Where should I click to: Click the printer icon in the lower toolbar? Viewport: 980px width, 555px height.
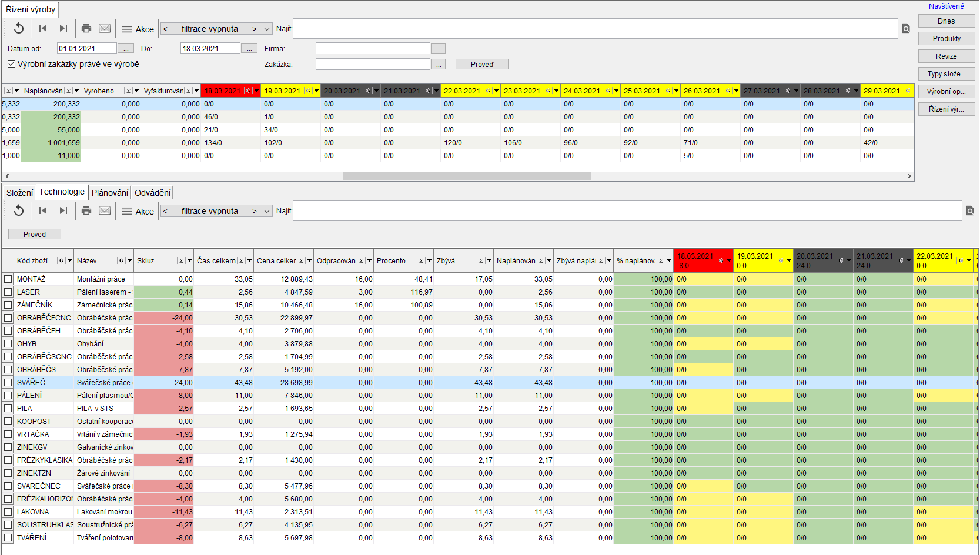pyautogui.click(x=86, y=210)
